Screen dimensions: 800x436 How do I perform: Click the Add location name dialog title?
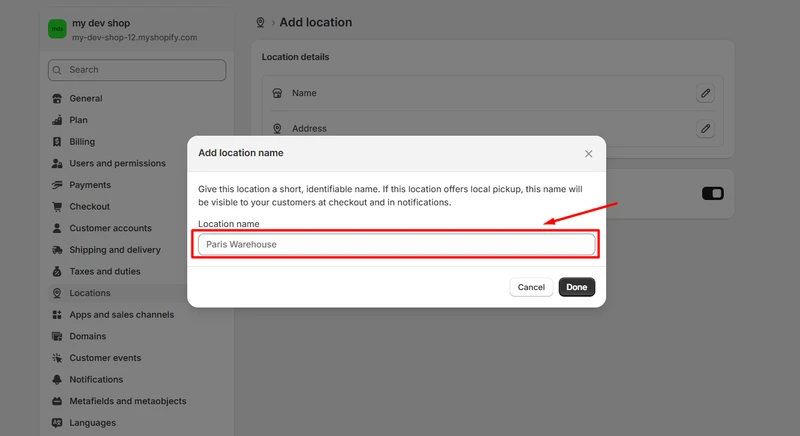coord(241,153)
